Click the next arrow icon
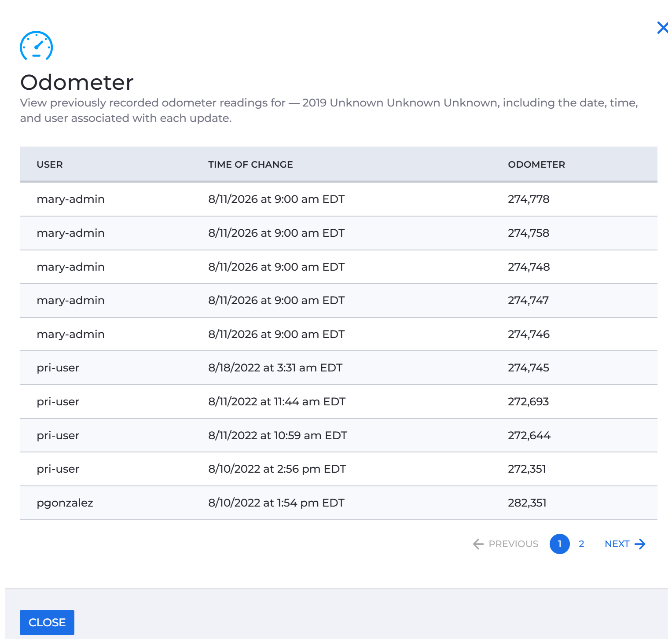Image resolution: width=672 pixels, height=643 pixels. pos(640,544)
